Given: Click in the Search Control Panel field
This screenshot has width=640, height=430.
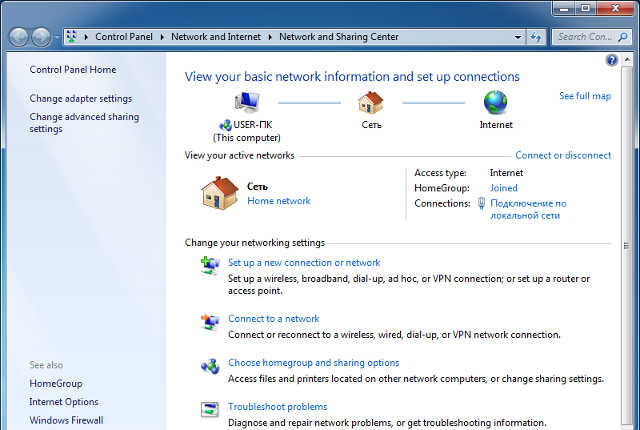Looking at the screenshot, I should tap(585, 37).
